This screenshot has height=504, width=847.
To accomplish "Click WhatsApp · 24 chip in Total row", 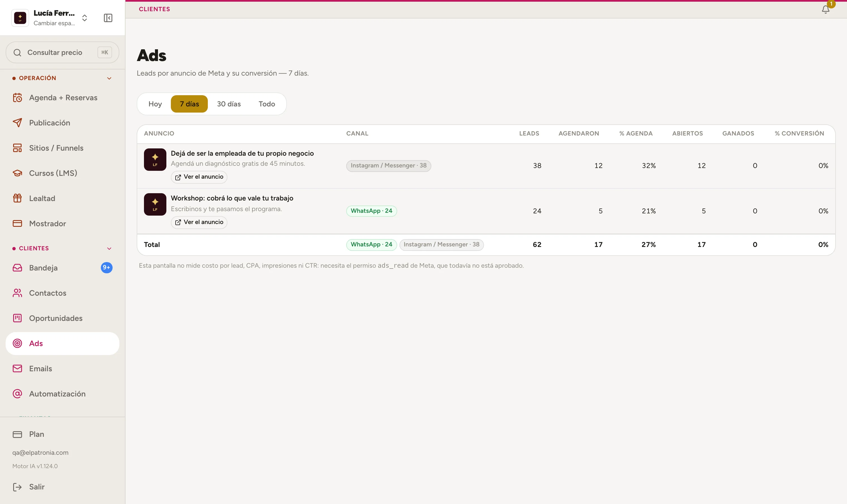I will tap(371, 244).
